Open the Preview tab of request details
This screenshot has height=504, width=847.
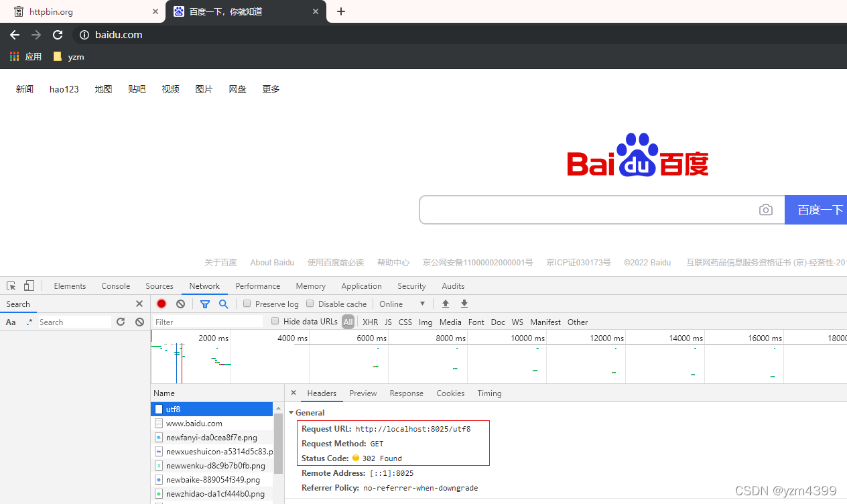[363, 393]
